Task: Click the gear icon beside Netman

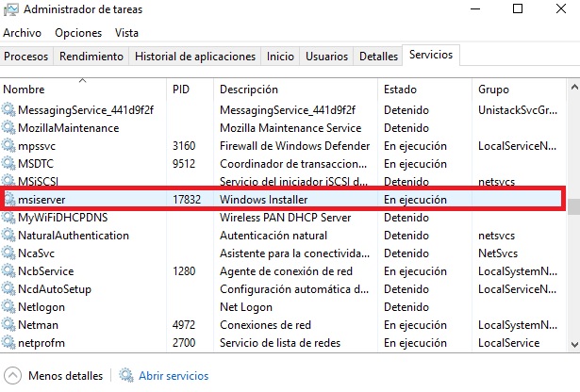Action: 8,325
